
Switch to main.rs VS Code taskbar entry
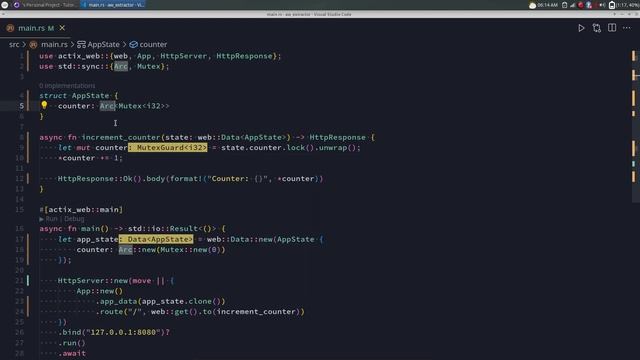point(113,5)
